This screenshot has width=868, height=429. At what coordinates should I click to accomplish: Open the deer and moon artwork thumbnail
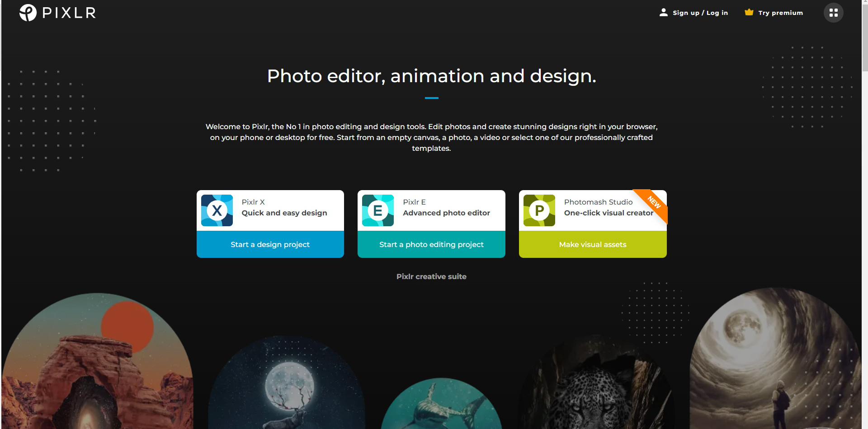pyautogui.click(x=287, y=382)
